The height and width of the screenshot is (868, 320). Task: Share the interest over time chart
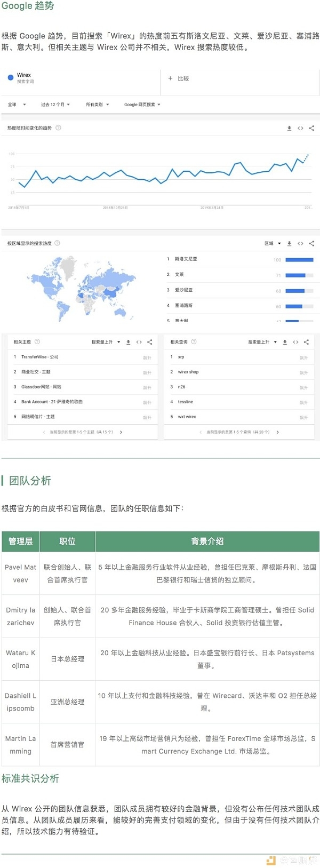(x=311, y=128)
